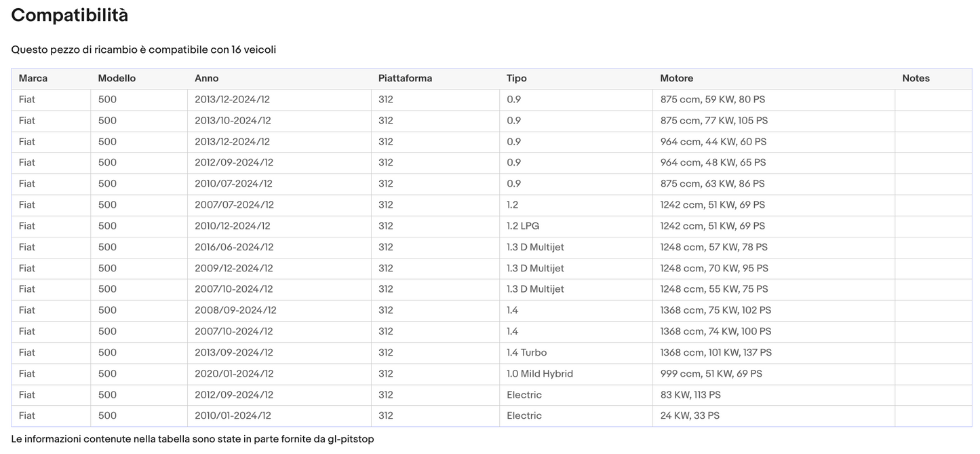Screen dimensions: 980x454
Task: Select the 875 ccm, 77 KW engine cell
Action: pyautogui.click(x=713, y=120)
